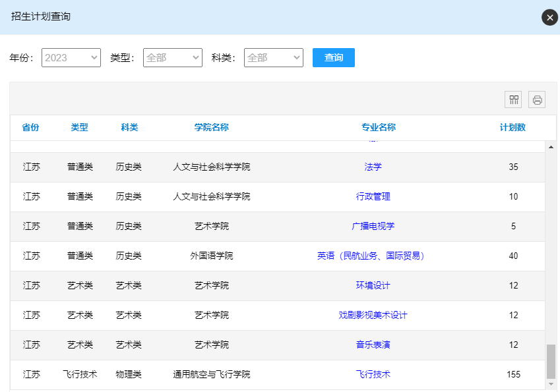This screenshot has height=392, width=560.
Task: Click plan count 5 in 广播电视学 row
Action: (x=513, y=226)
